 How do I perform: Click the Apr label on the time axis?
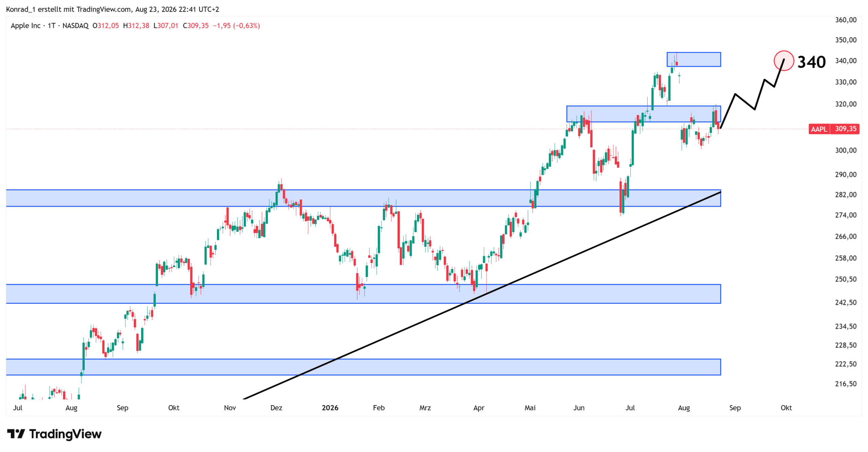pyautogui.click(x=479, y=408)
